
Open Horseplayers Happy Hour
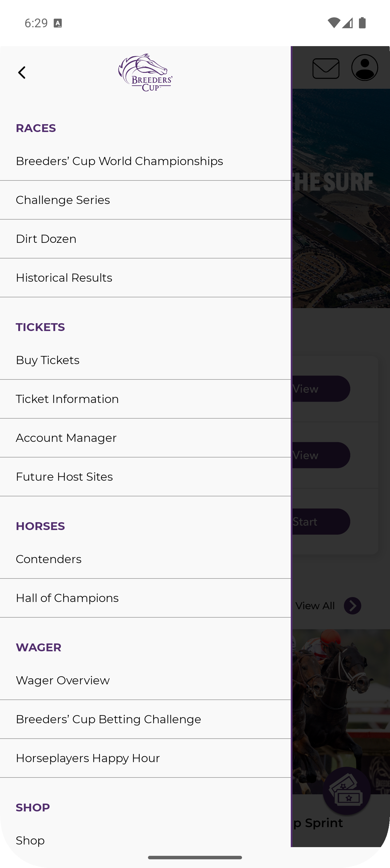[88, 758]
